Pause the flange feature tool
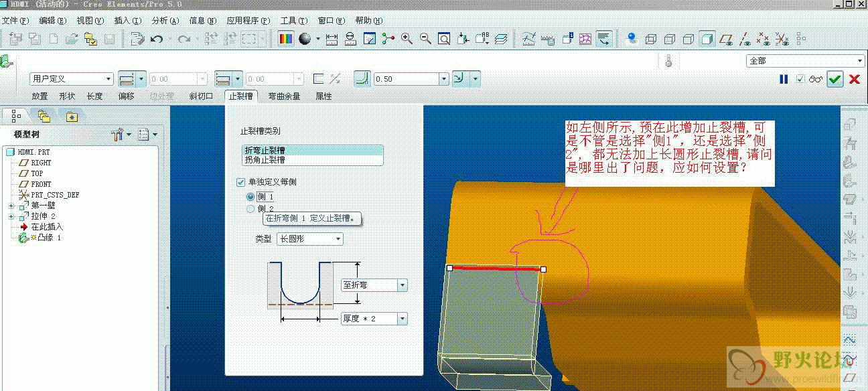 click(784, 79)
